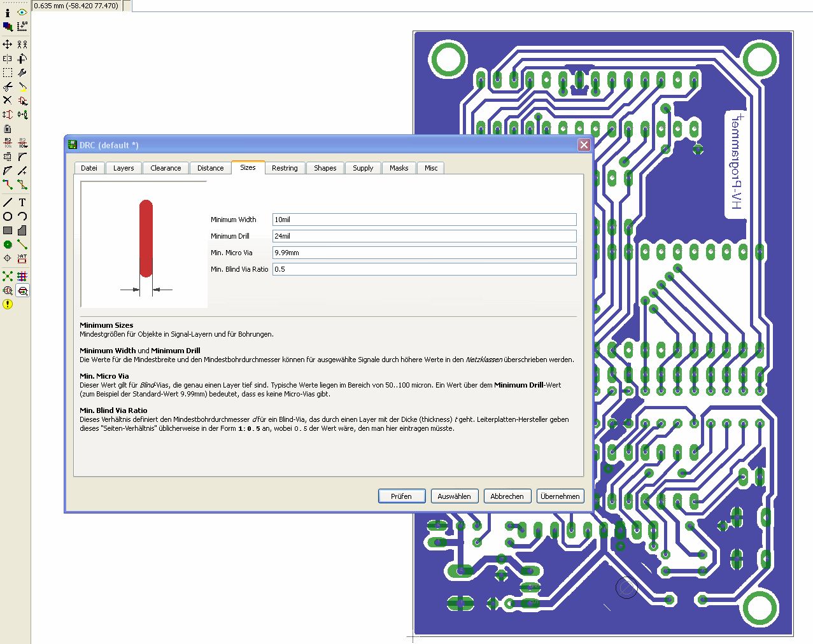Select the Name tool
Screen dimensions: 813x644
click(8, 143)
